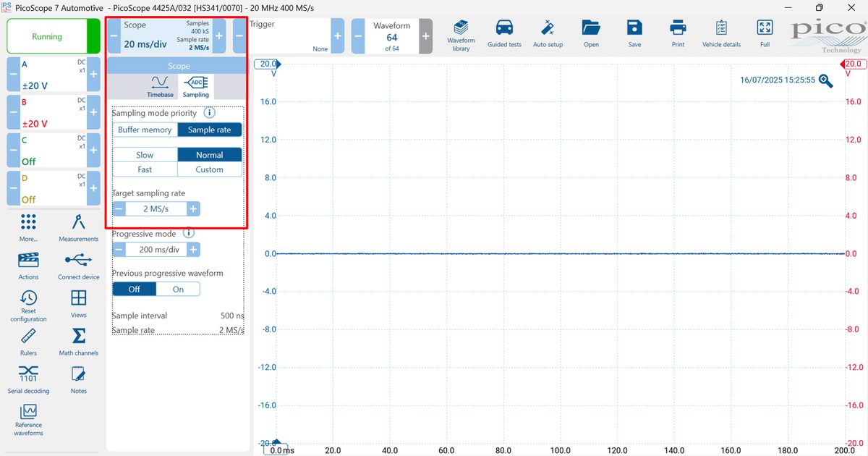Open the Actions clapperboard
Screen dimensions: 868x456
pos(28,266)
